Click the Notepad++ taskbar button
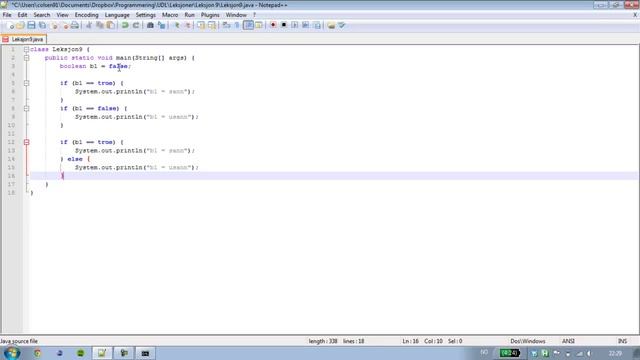 click(102, 353)
